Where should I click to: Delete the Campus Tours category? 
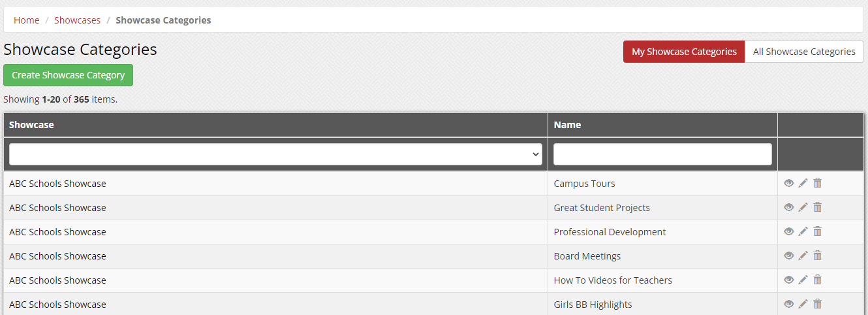coord(817,183)
